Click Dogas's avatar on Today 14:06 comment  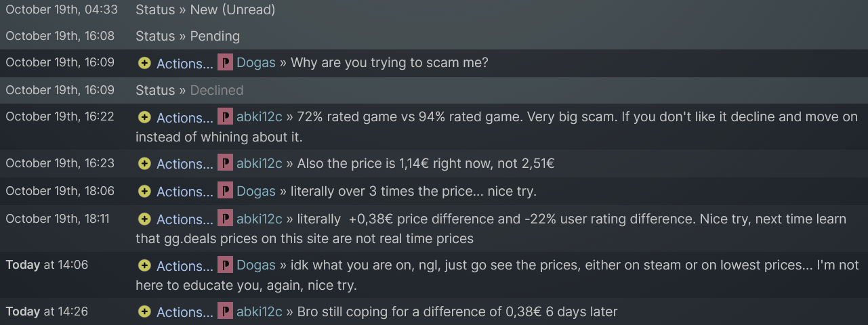[x=225, y=265]
